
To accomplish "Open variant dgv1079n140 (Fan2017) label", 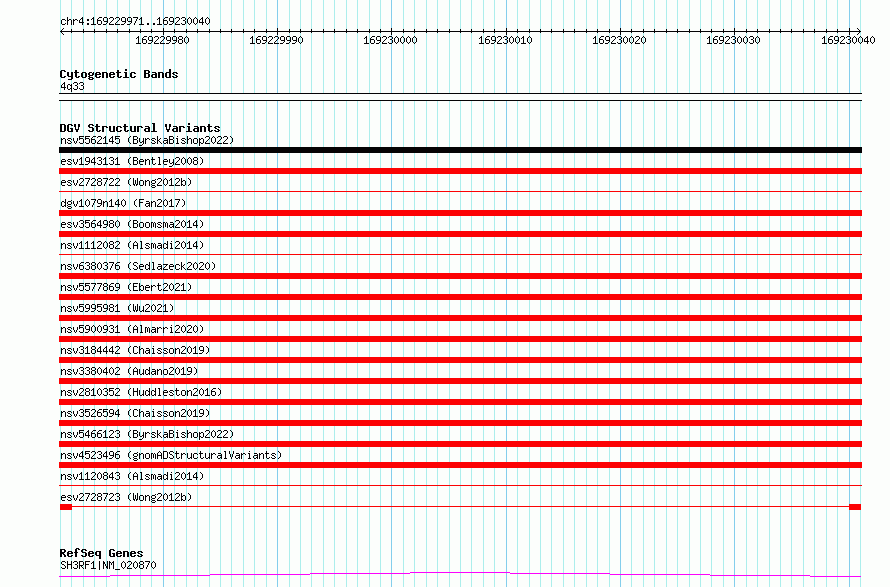I will click(x=123, y=203).
